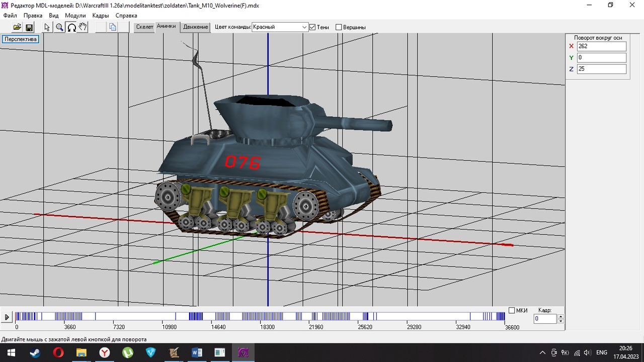The height and width of the screenshot is (362, 644).
Task: Click the X rotation axis field
Action: [601, 46]
